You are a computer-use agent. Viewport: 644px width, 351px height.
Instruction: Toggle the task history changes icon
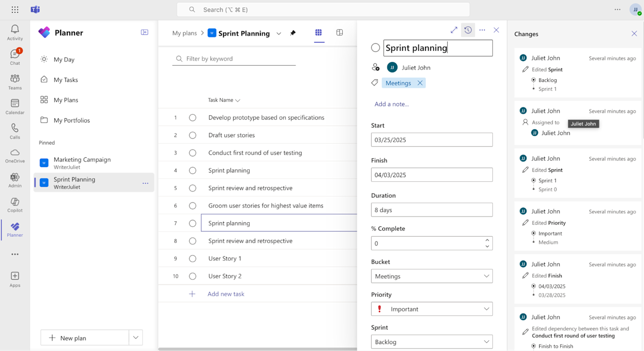pos(468,30)
